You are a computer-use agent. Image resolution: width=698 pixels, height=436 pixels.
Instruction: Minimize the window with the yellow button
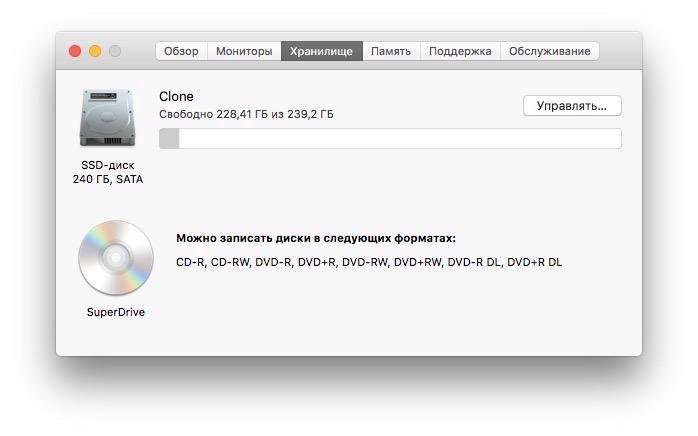[95, 51]
